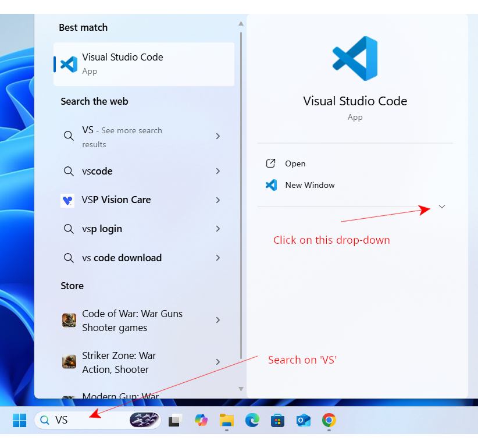Select the Code of War game thumbnail
Image resolution: width=478 pixels, height=448 pixels.
pos(69,320)
